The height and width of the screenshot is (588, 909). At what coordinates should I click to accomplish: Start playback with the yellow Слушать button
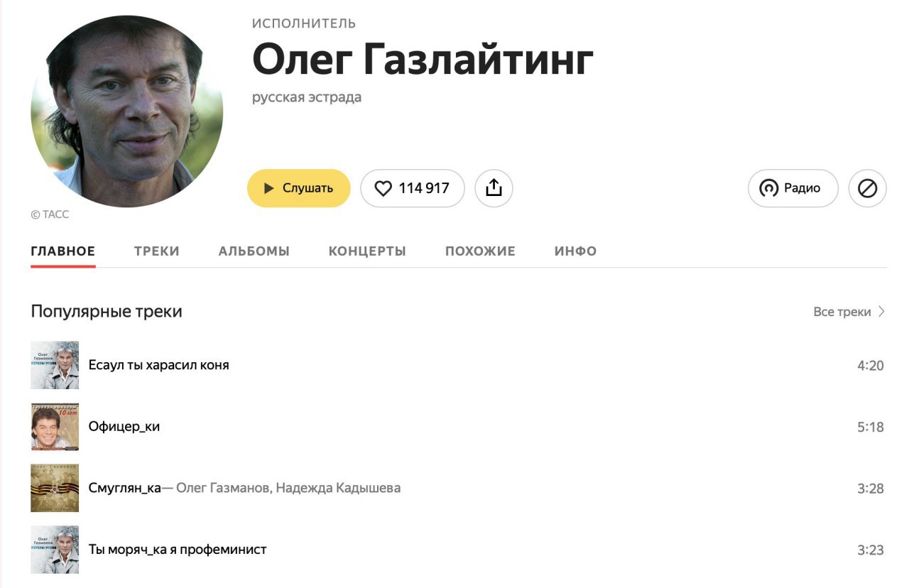(299, 188)
